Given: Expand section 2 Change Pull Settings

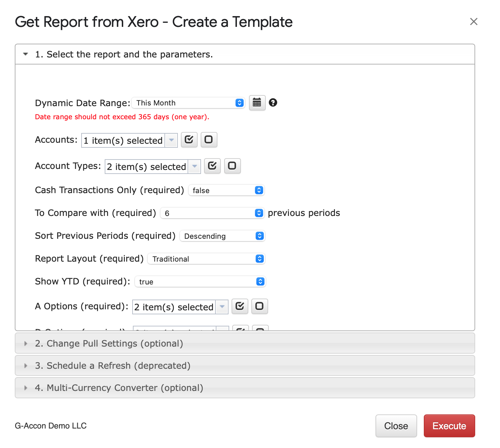Looking at the screenshot, I should click(x=109, y=344).
